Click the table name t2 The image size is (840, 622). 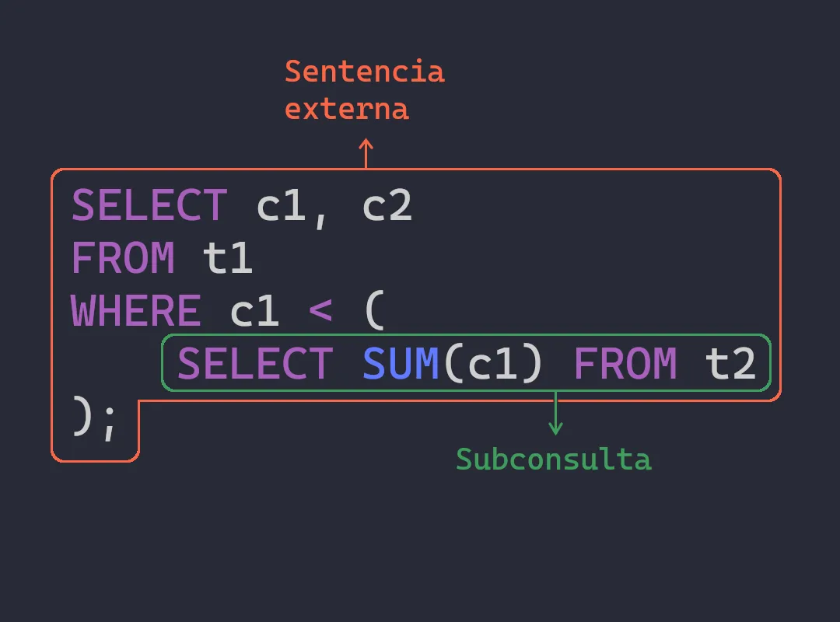click(x=730, y=364)
